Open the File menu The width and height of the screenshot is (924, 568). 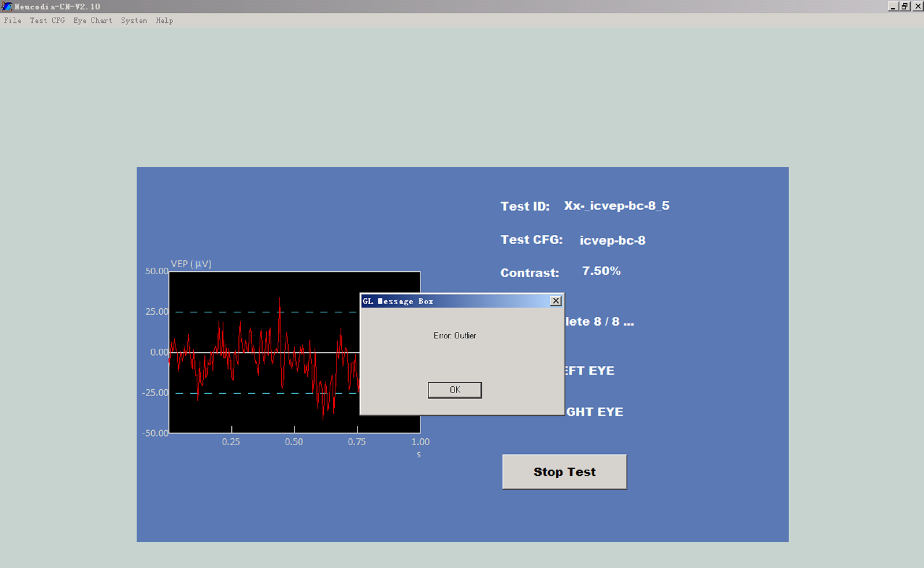[x=13, y=20]
